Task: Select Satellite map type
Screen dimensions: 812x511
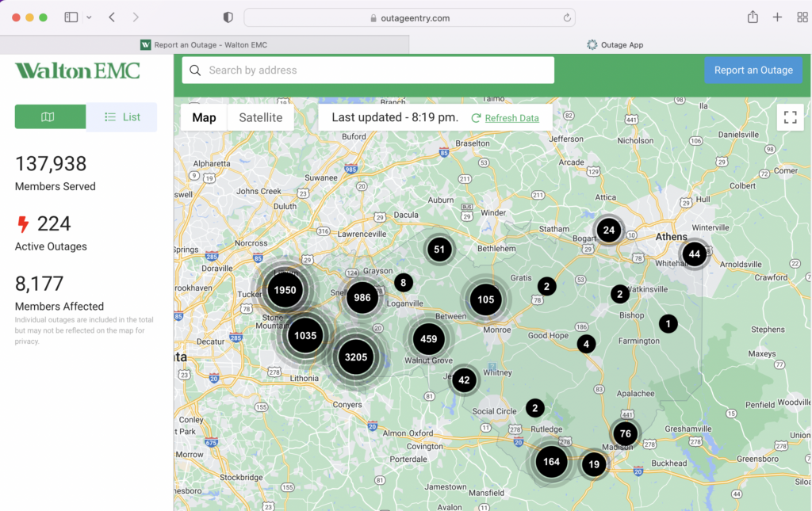Action: [x=260, y=117]
